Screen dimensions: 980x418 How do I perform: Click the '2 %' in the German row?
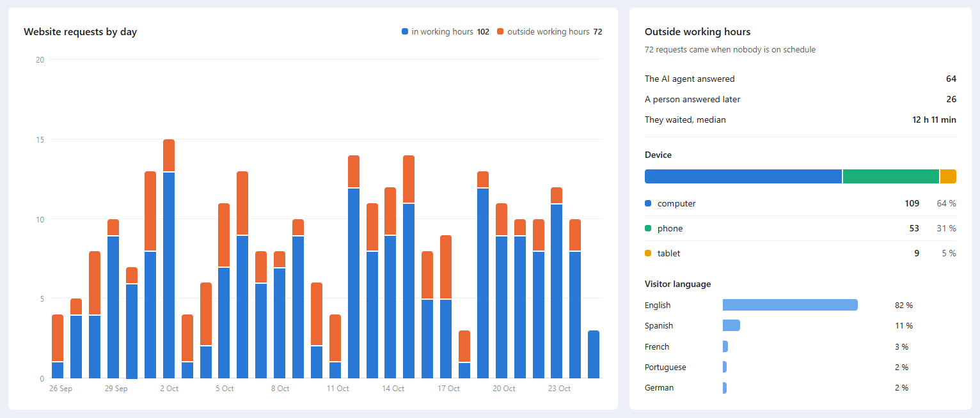tap(901, 387)
